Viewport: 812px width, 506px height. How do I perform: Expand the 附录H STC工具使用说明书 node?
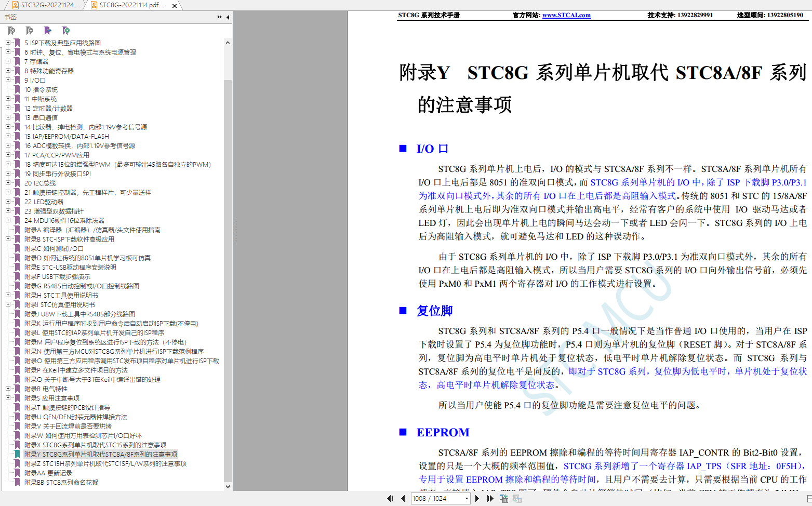(x=8, y=295)
